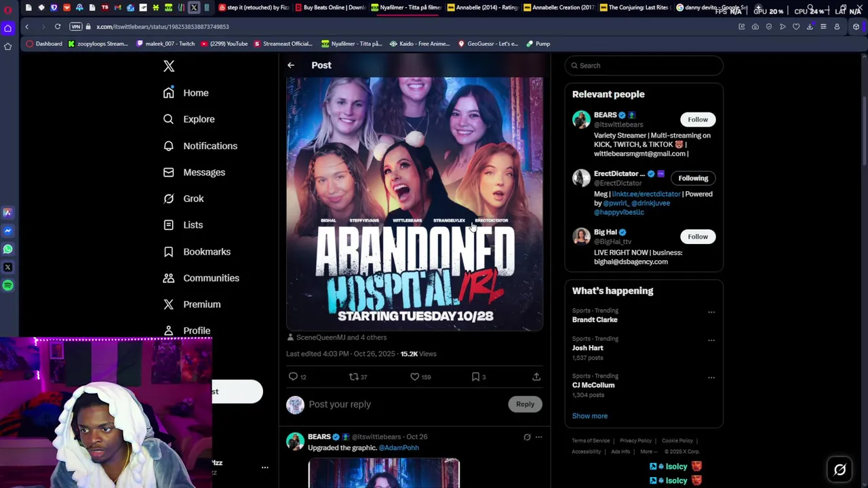Click the repost icon with 37

click(353, 377)
